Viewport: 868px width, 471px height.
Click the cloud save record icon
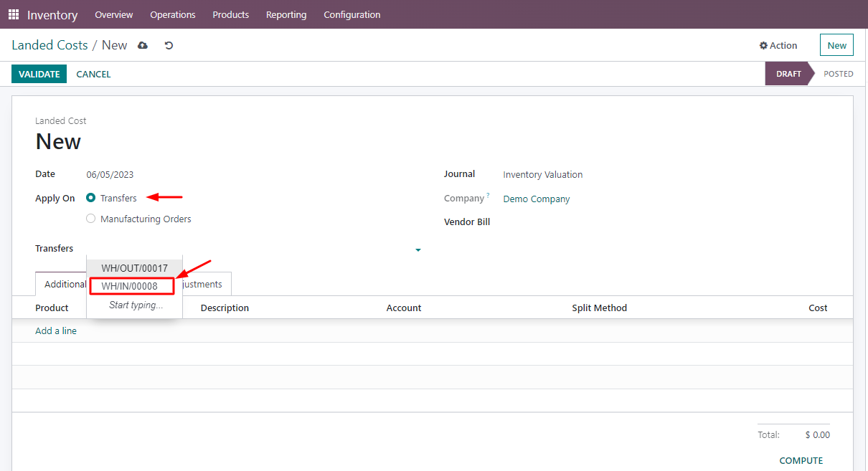(x=143, y=45)
